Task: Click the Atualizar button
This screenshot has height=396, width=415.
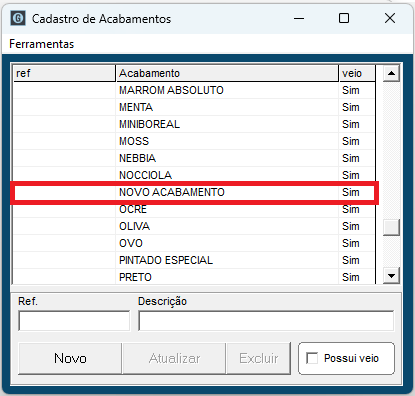Action: [x=174, y=358]
